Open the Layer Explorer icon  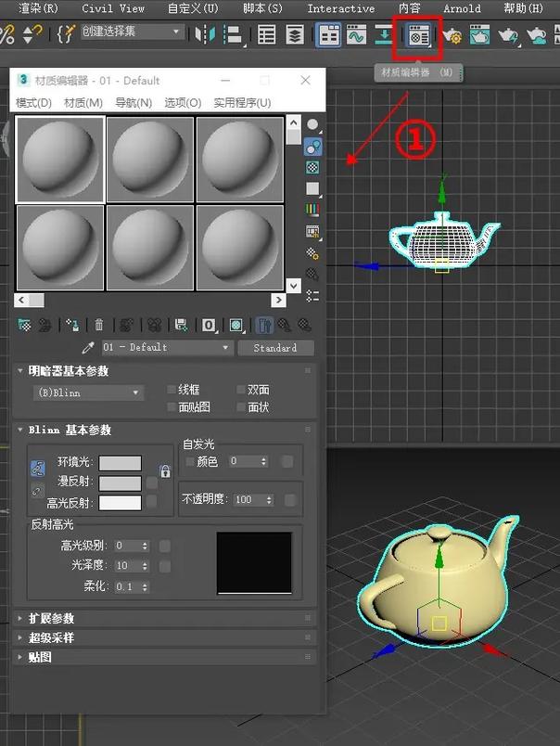295,34
